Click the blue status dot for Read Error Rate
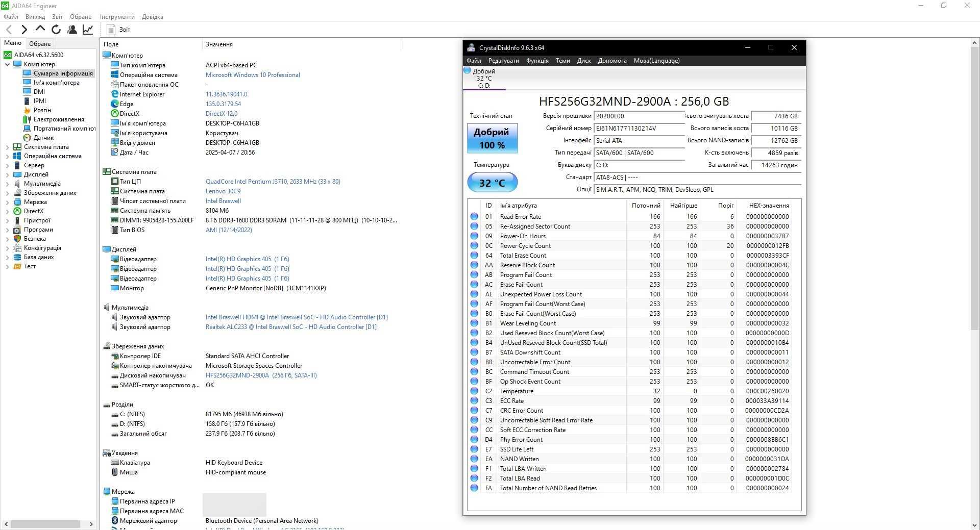980x530 pixels. pos(474,216)
